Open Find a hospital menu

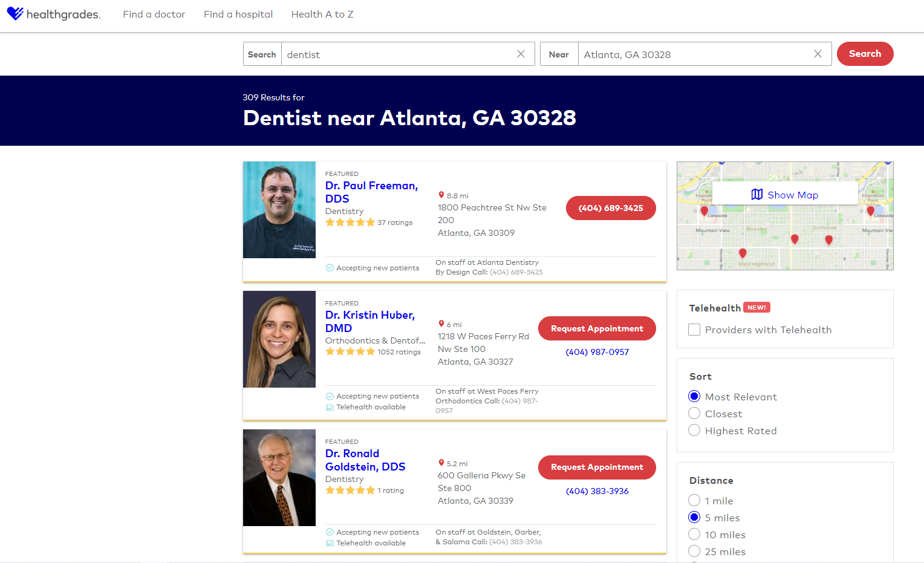point(238,14)
